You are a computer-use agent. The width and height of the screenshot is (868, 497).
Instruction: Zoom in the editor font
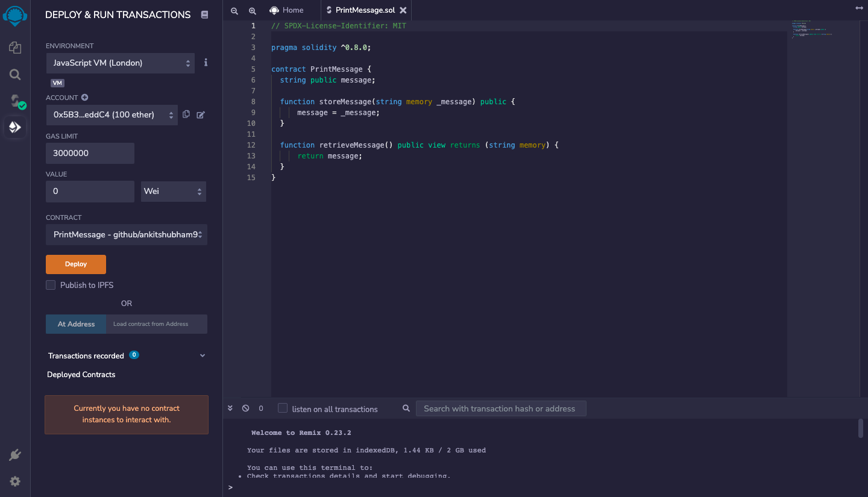tap(253, 10)
